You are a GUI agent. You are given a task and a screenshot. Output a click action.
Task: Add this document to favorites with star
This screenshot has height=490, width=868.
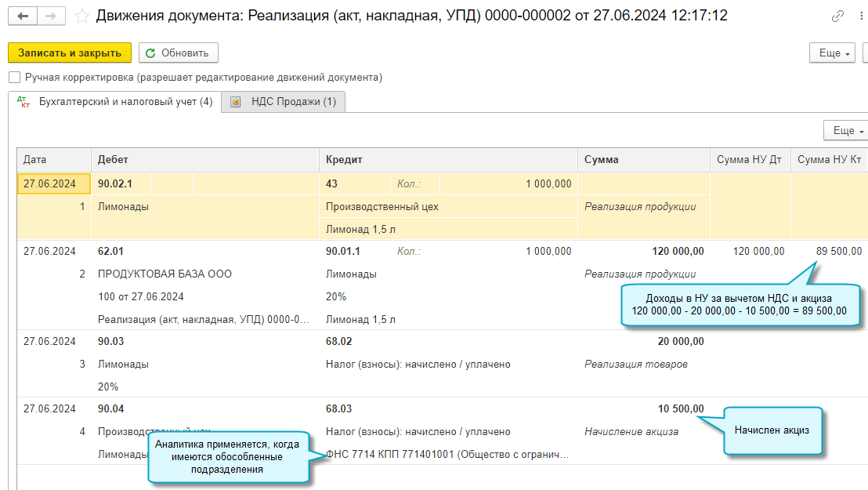81,16
